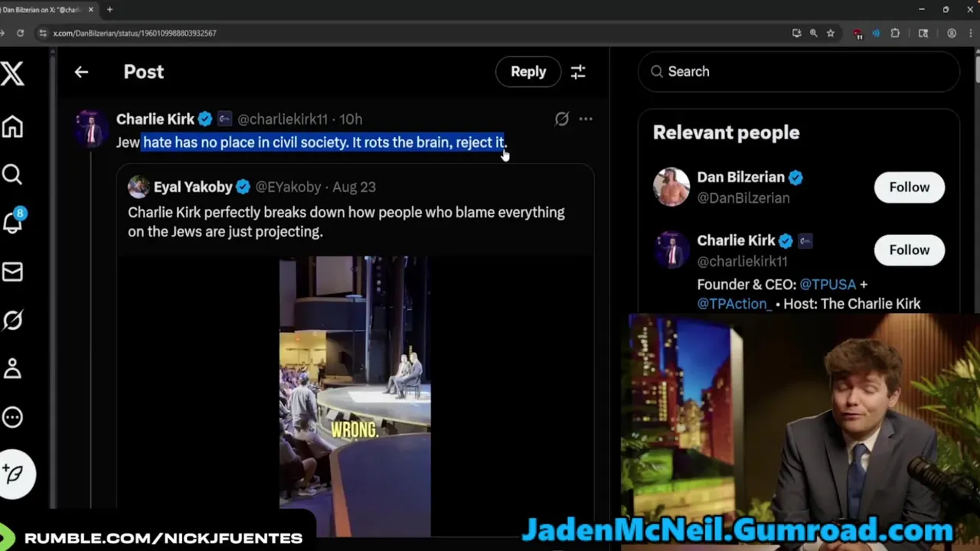Open the browser profile avatar icon
The image size is (980, 551).
[952, 33]
